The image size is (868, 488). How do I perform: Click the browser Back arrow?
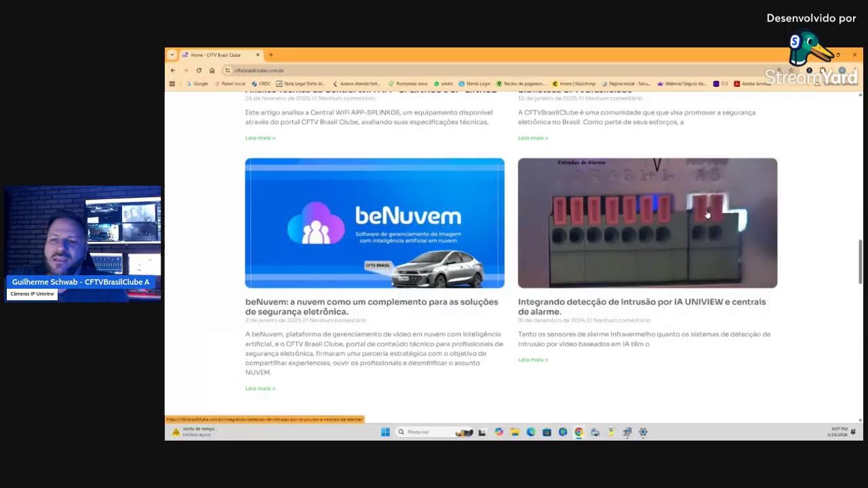(x=173, y=70)
